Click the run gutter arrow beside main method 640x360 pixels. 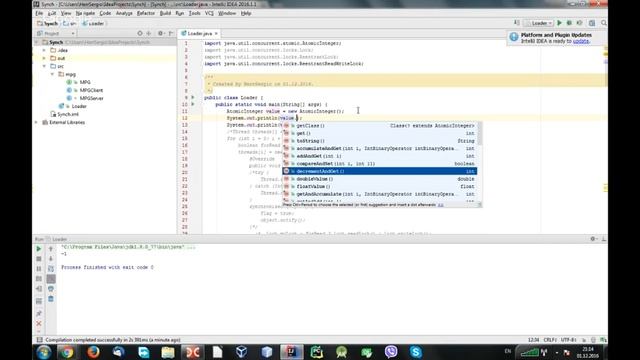tap(193, 104)
